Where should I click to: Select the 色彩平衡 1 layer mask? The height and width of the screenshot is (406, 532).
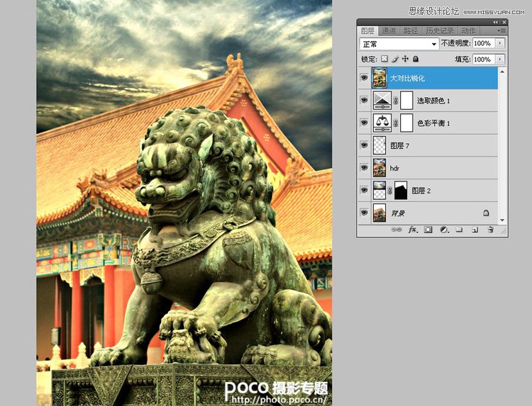(x=406, y=123)
